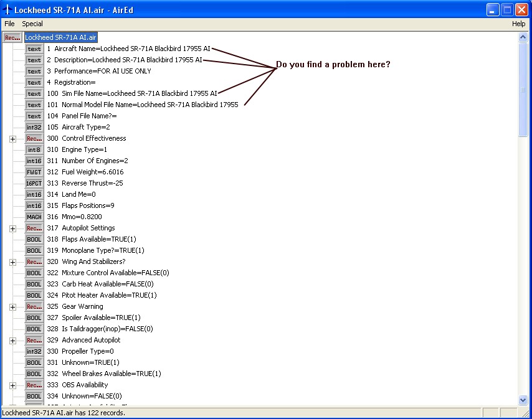Image resolution: width=532 pixels, height=419 pixels.
Task: Click the int32 icon for Propeller Type
Action: tap(34, 351)
